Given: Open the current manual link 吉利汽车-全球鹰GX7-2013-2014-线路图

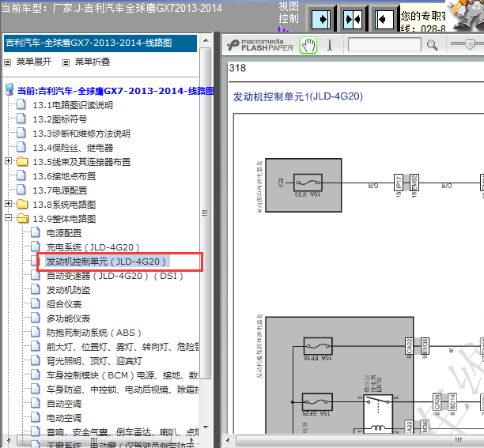Looking at the screenshot, I should click(115, 91).
